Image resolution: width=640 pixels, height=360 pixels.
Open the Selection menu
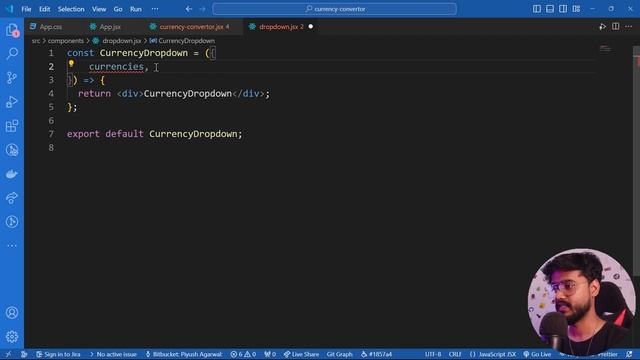click(71, 9)
